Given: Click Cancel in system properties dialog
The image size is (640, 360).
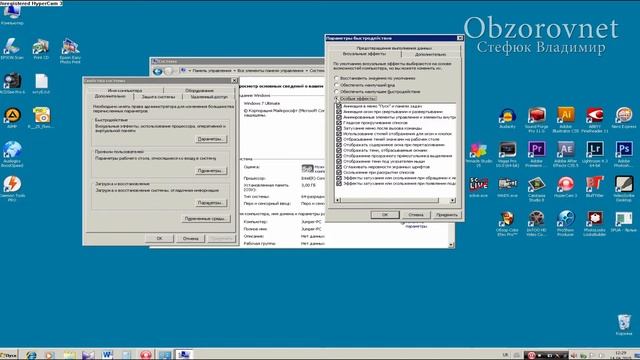Looking at the screenshot, I should click(191, 238).
